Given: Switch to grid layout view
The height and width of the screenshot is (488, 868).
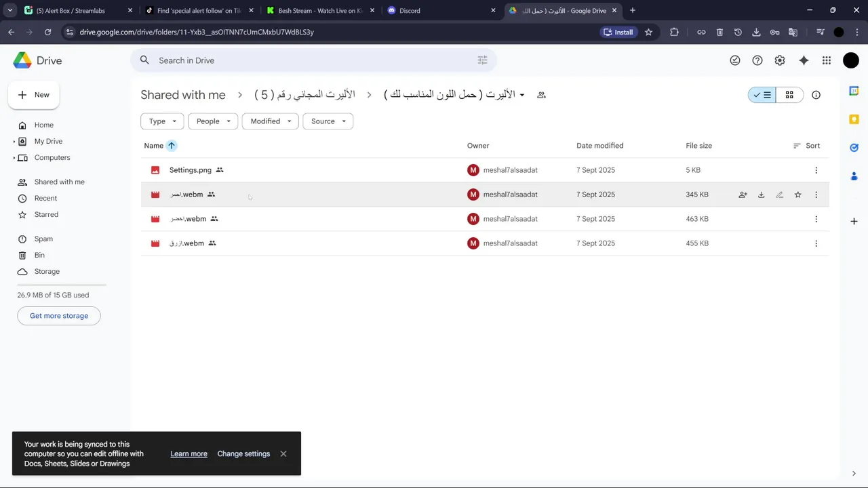Looking at the screenshot, I should click(789, 95).
